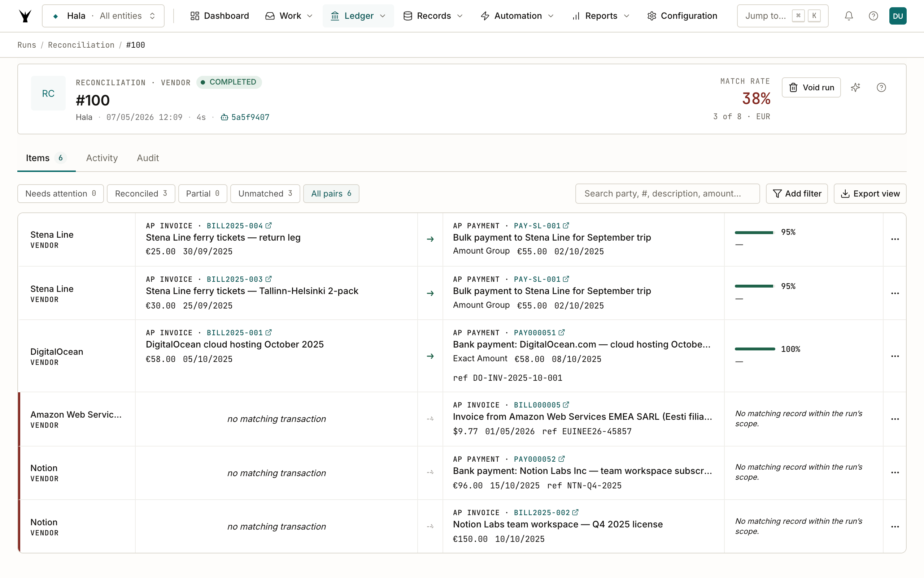This screenshot has width=924, height=578.
Task: Click the app logo icon
Action: [x=25, y=16]
